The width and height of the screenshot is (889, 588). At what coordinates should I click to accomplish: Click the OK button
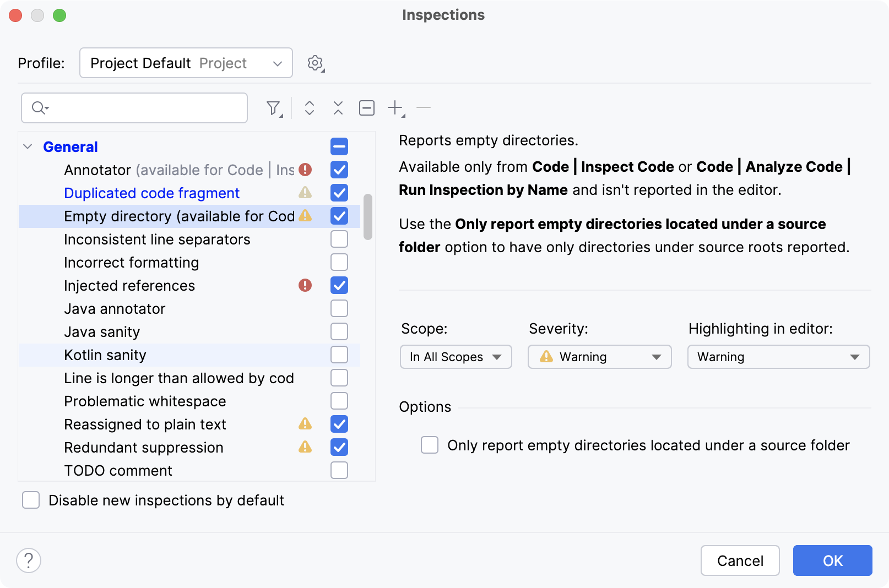click(832, 560)
